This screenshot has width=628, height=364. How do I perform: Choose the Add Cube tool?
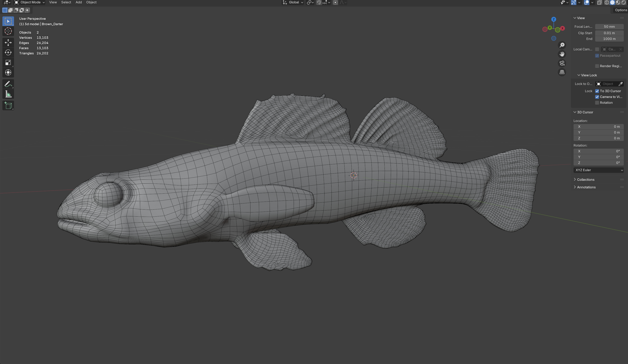8,106
